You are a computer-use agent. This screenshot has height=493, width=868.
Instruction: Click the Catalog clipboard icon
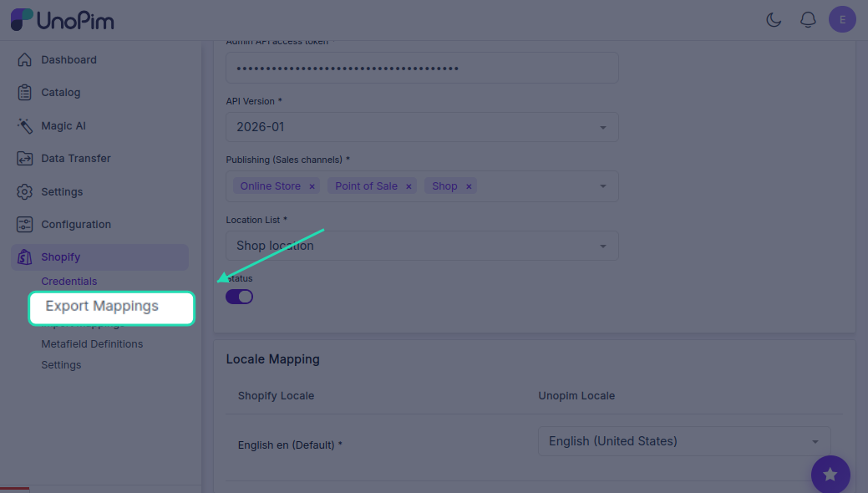[x=24, y=93]
